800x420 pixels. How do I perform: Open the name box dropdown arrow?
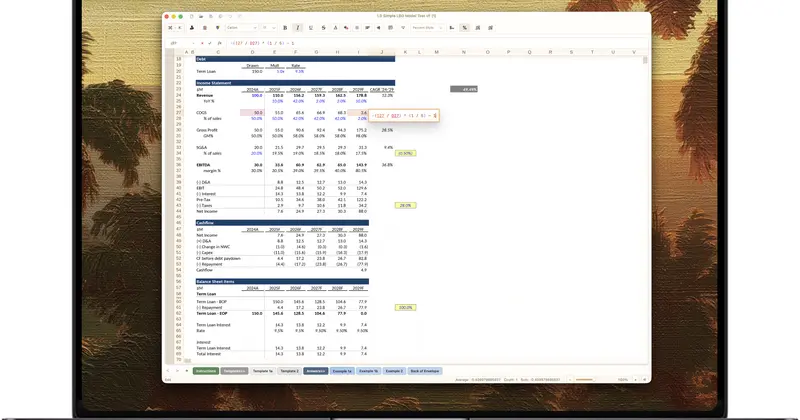[193, 43]
